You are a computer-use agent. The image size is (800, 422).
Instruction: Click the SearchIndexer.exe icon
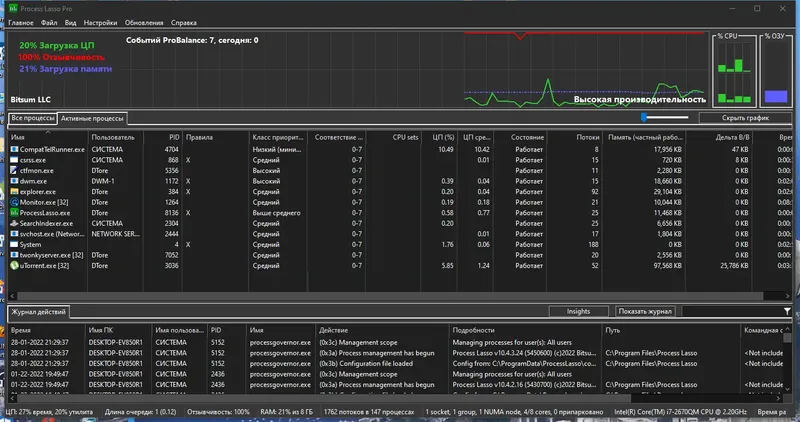[x=14, y=223]
